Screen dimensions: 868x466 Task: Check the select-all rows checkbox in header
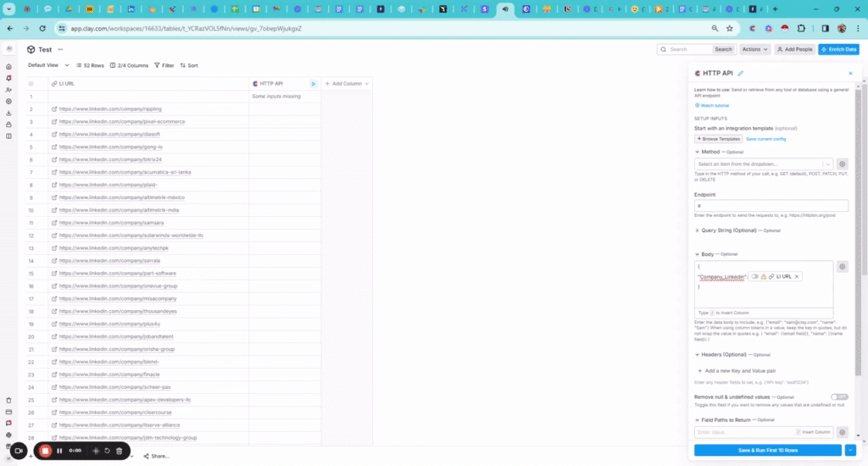[x=31, y=84]
